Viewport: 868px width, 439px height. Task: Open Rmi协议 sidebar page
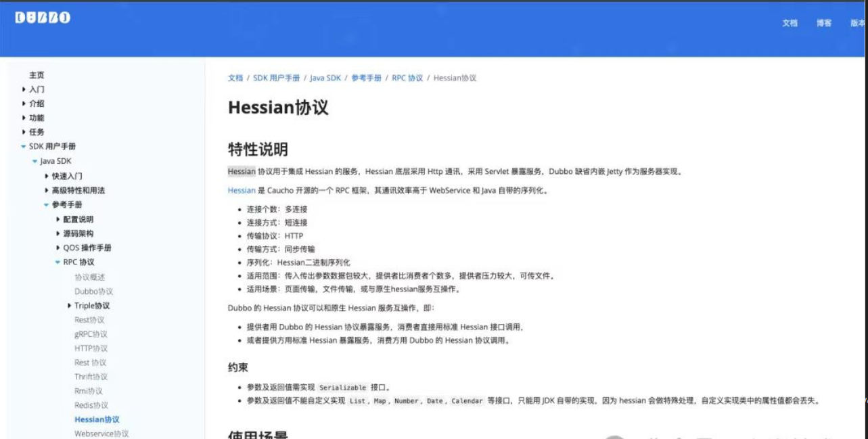(x=89, y=391)
